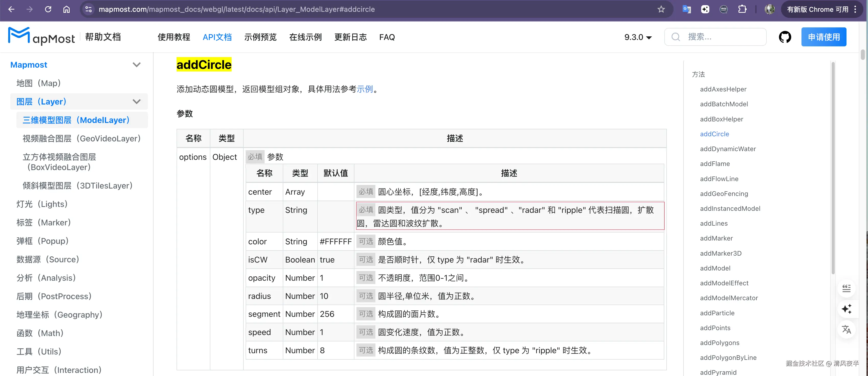The width and height of the screenshot is (868, 376).
Task: Open the GitHub repository icon
Action: [x=785, y=37]
